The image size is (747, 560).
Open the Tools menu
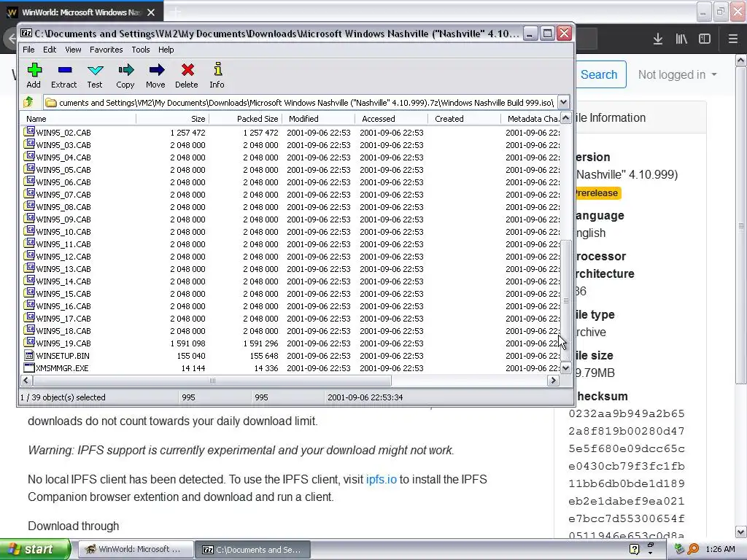tap(141, 50)
